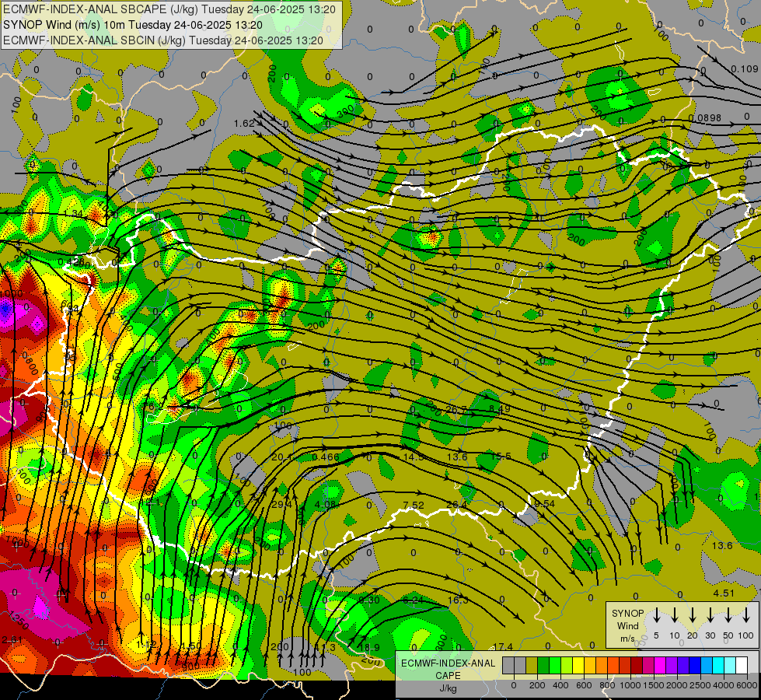
Task: Click the 1.62 value on the map
Action: point(244,124)
